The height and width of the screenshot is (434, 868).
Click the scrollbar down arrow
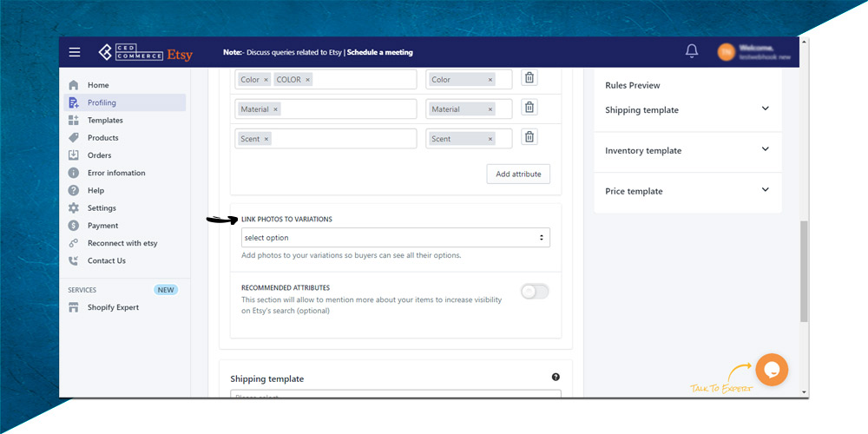[x=804, y=392]
